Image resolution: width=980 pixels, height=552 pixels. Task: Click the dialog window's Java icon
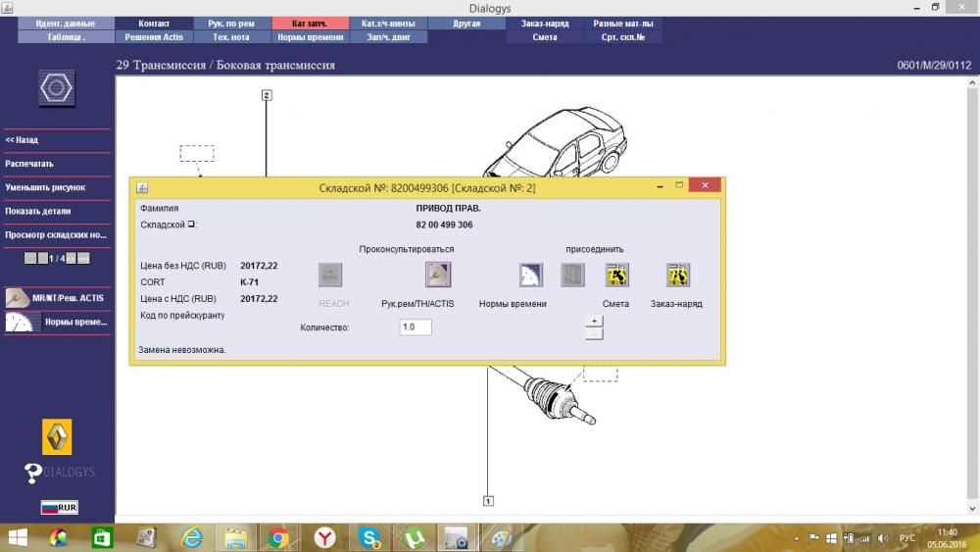point(142,187)
